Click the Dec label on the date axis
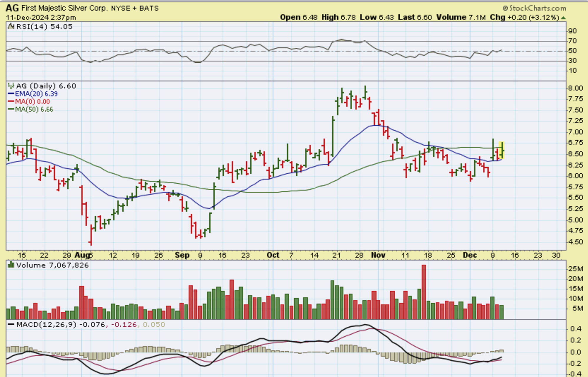This screenshot has height=377, width=588. [470, 255]
